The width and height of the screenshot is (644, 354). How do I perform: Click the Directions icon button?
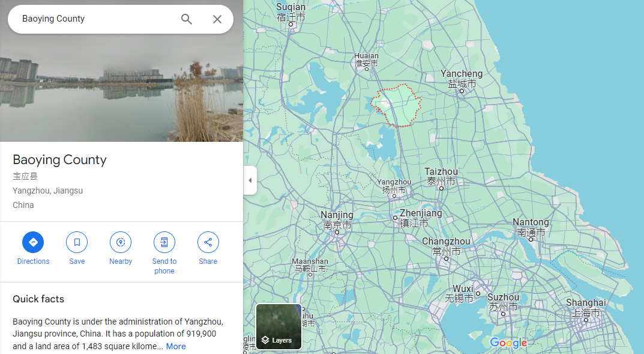point(33,242)
